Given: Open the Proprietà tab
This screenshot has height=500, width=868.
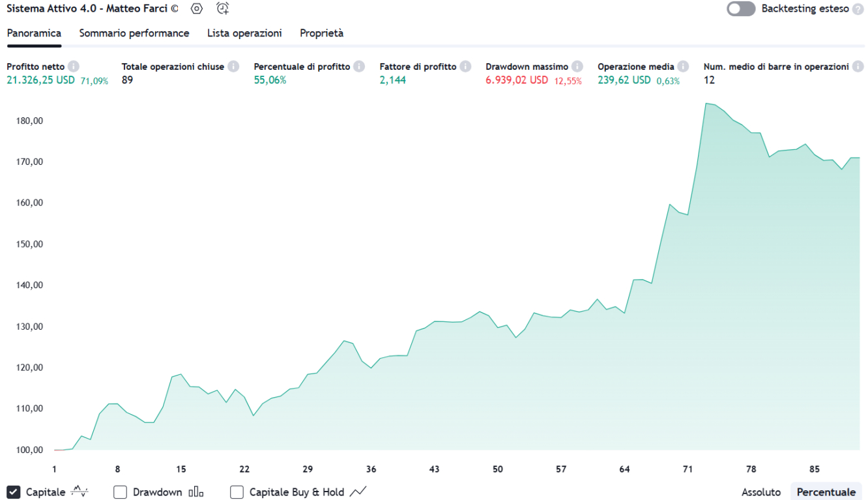Looking at the screenshot, I should tap(321, 33).
